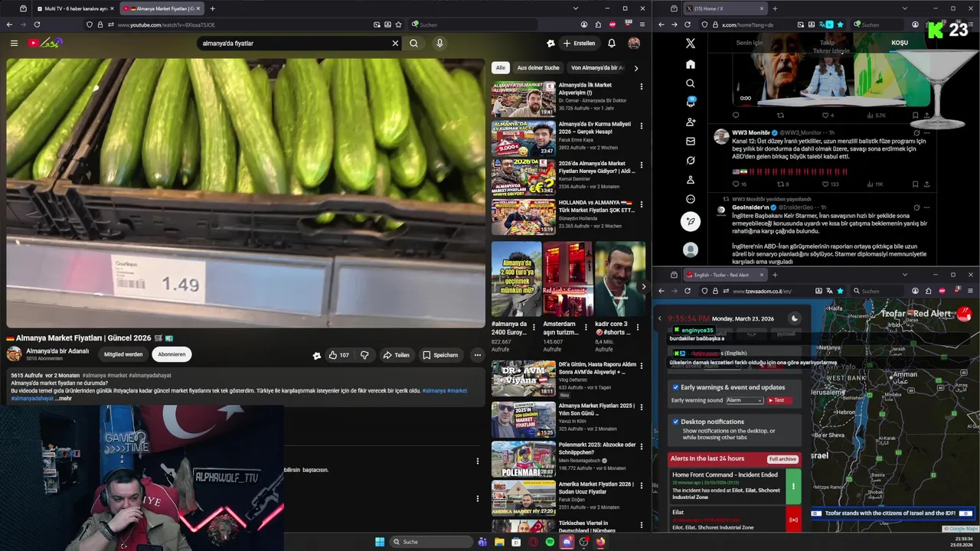Open options for the Almanya'da İlk Market video

642,86
